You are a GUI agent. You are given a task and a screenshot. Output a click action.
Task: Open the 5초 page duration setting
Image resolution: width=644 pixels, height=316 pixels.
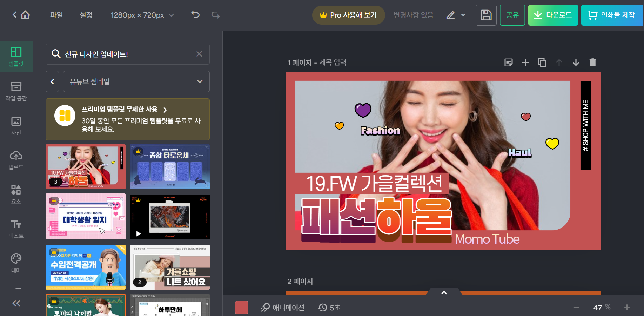(329, 308)
